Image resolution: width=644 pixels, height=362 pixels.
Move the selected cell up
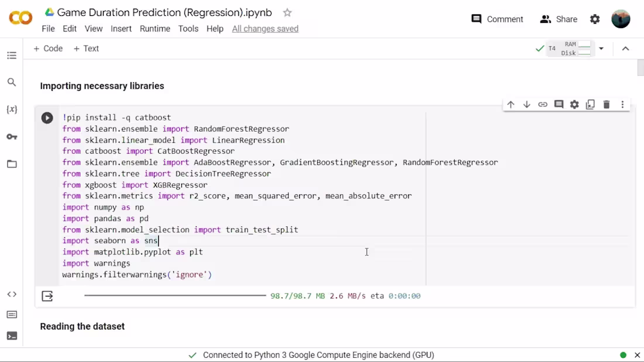[511, 104]
